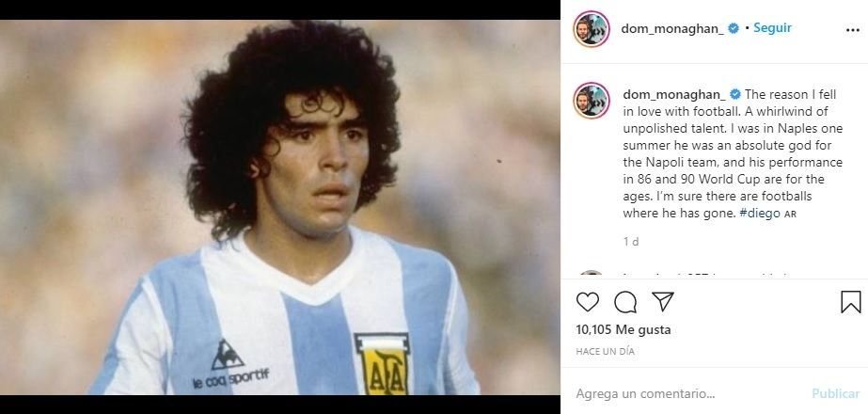Open dom_monaghan_ profile from the header username

(672, 28)
